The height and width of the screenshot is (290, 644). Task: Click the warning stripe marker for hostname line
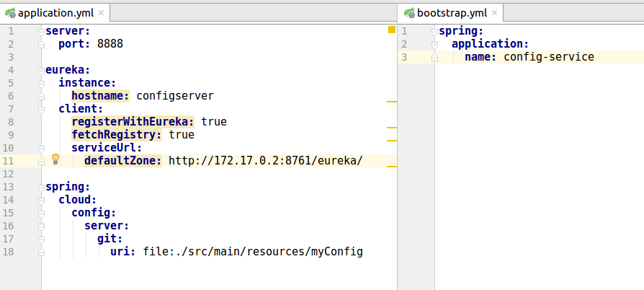pyautogui.click(x=392, y=101)
